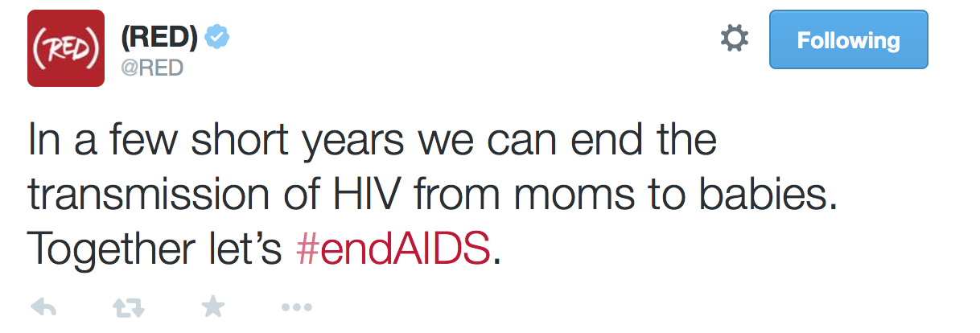The image size is (980, 333).
Task: Open the gear settings menu
Action: 734,39
